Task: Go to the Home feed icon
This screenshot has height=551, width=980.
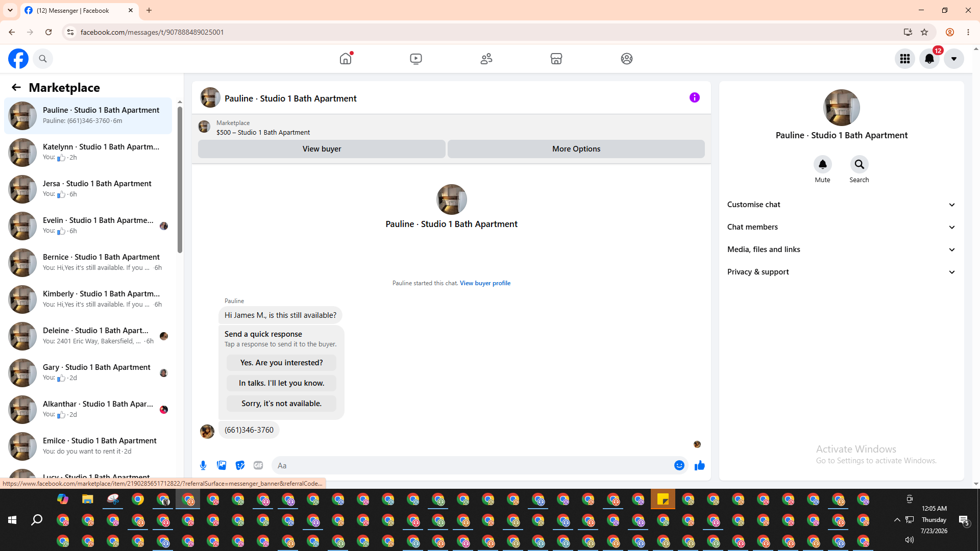Action: click(346, 59)
